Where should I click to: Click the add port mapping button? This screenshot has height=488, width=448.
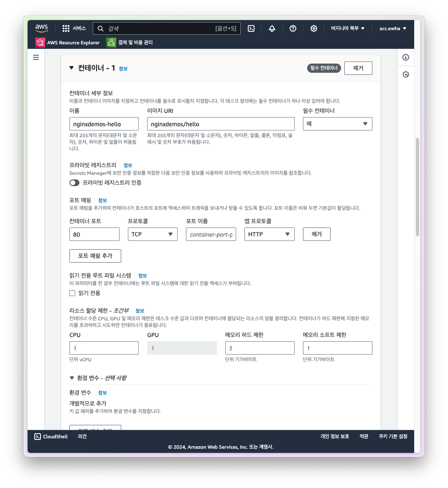point(95,256)
